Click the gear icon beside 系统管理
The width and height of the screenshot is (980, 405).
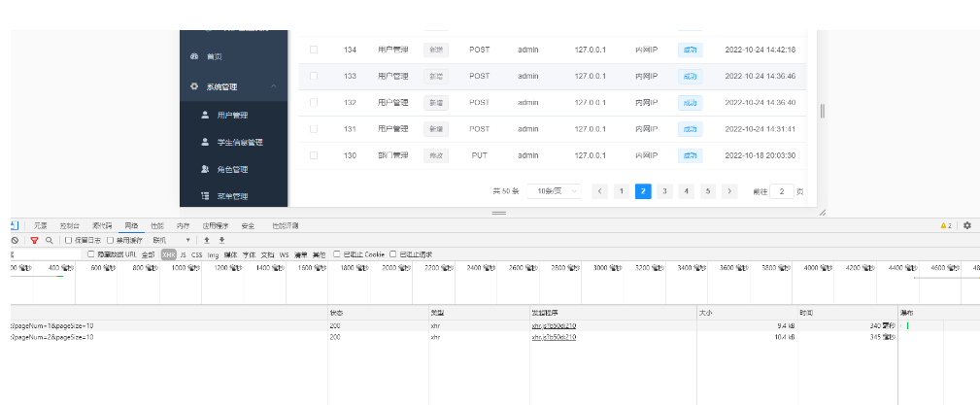point(194,86)
